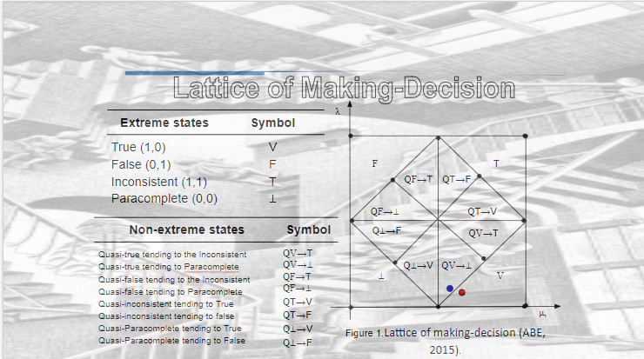The height and width of the screenshot is (359, 644).
Task: Select Quasi-inconsistent tending to True
Action: pos(166,304)
